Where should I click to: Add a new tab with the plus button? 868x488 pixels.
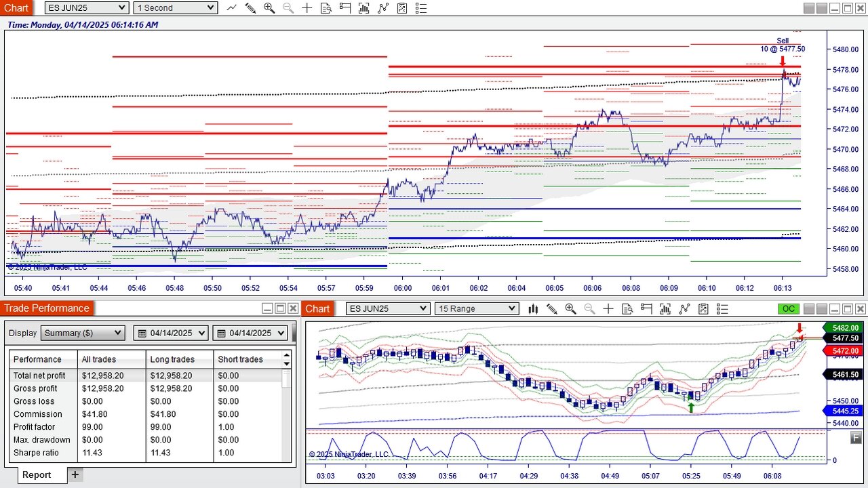point(75,475)
